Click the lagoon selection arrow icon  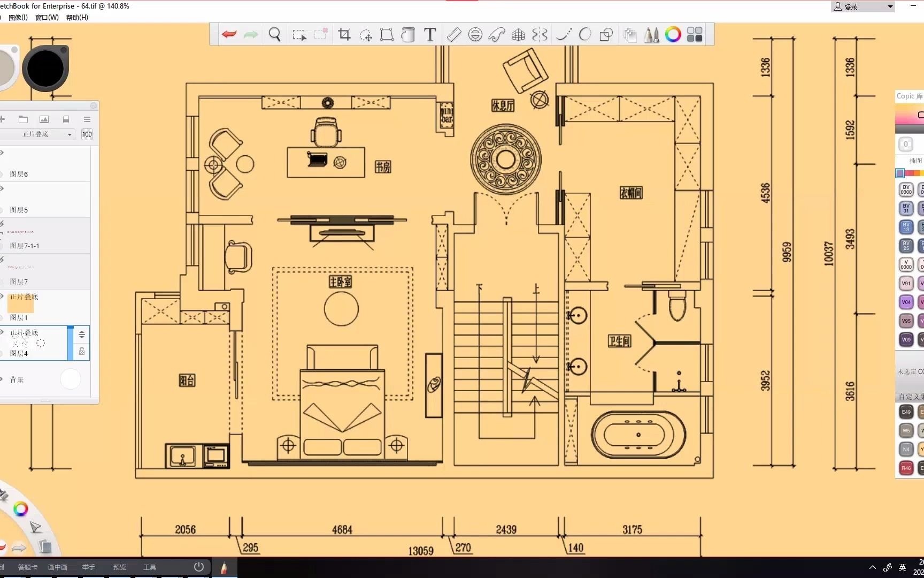coord(35,528)
